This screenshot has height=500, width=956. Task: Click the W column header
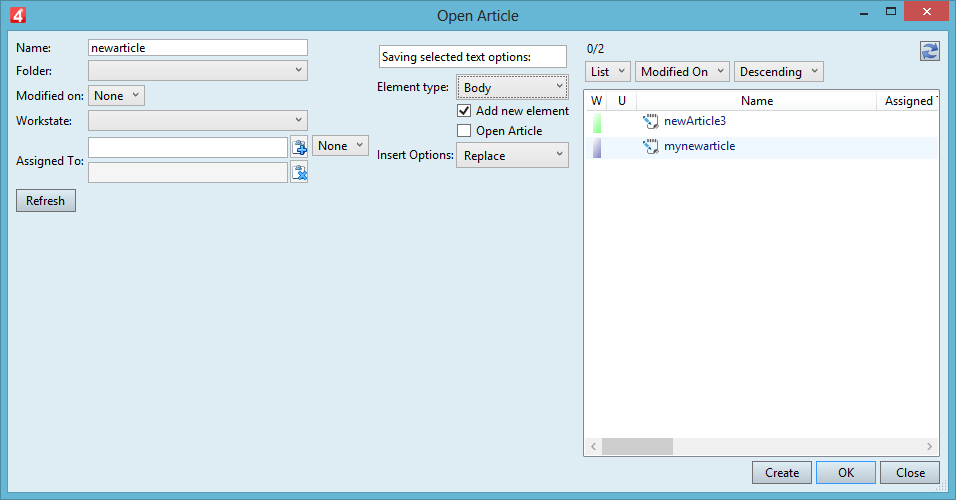pos(597,101)
